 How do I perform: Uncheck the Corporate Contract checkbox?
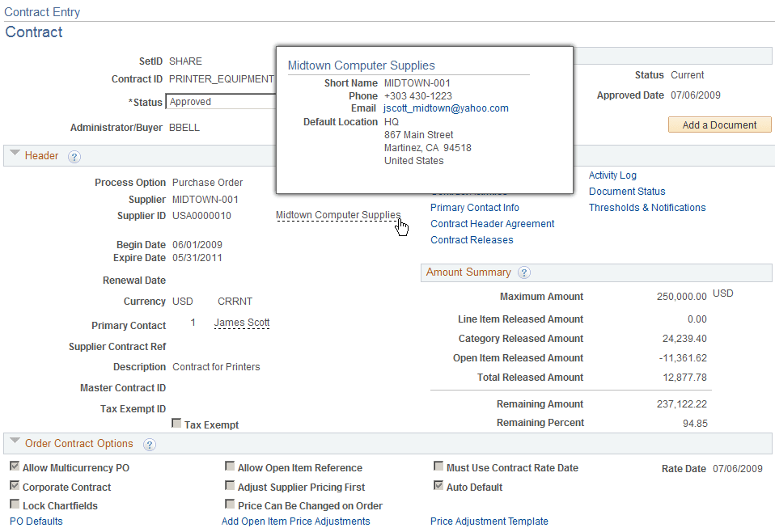[x=14, y=487]
